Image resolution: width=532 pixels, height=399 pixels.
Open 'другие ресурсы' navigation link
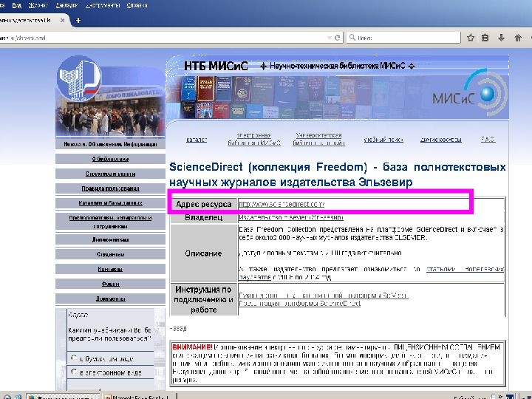click(440, 140)
